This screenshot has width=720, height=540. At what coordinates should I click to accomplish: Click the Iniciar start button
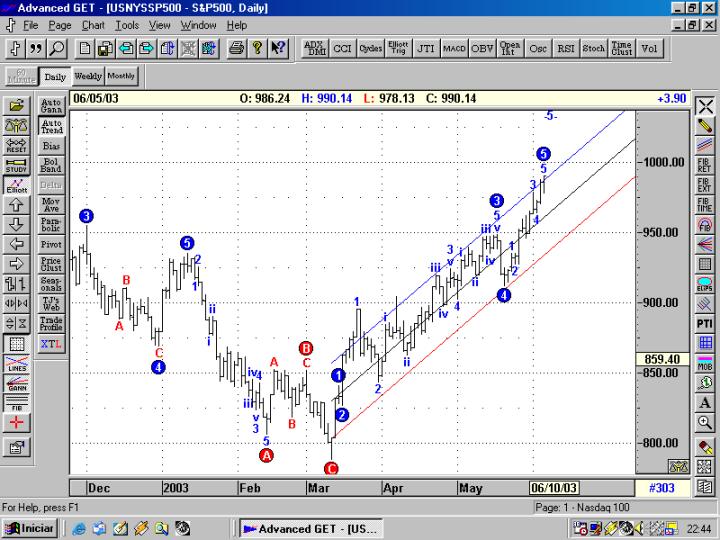pos(29,529)
